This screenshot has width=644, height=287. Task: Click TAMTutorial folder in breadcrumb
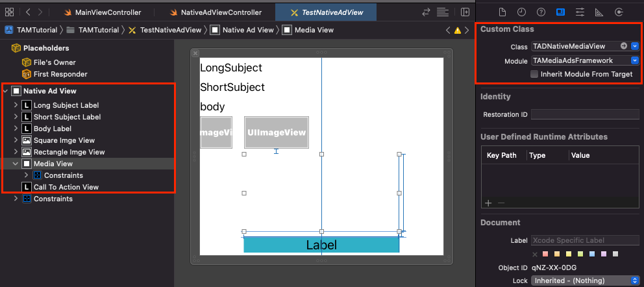coord(93,30)
